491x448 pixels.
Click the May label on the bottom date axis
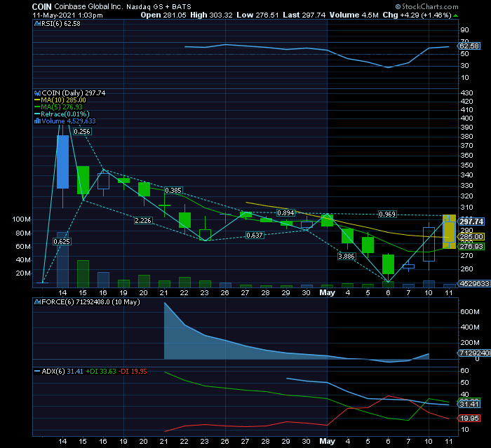[x=327, y=442]
